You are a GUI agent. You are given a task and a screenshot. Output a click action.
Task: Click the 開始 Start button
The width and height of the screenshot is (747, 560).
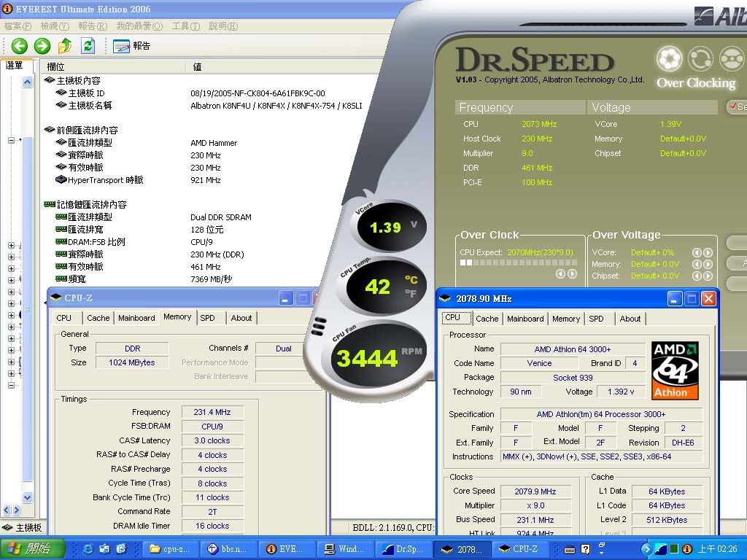[33, 548]
